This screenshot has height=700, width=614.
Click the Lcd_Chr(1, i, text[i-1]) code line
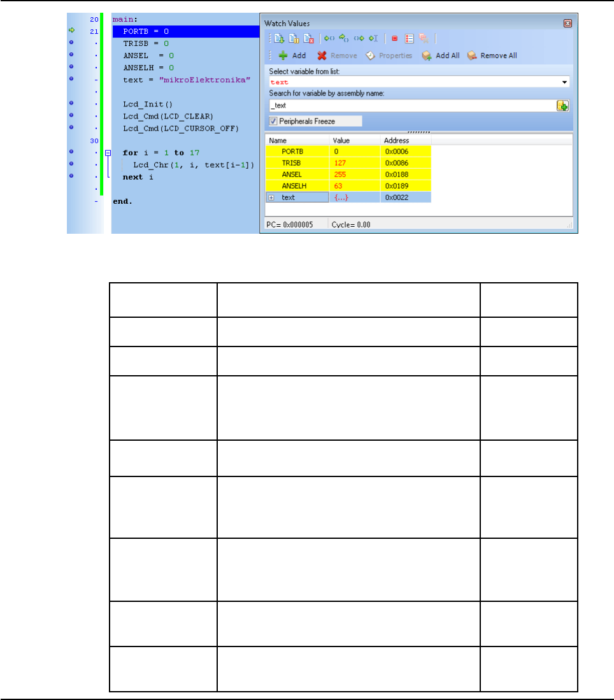194,165
